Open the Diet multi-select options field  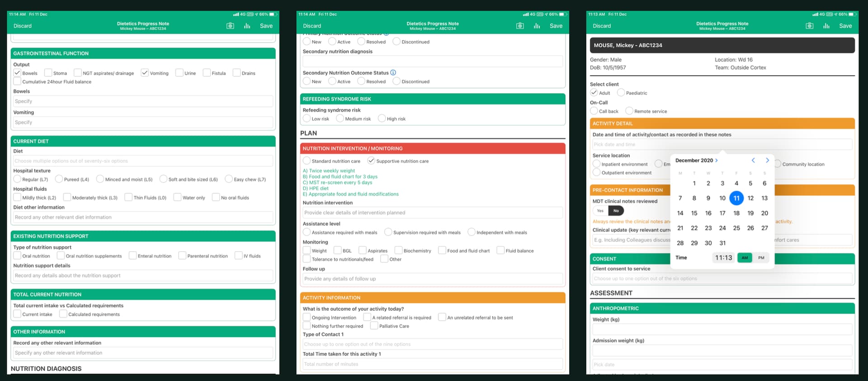coord(143,161)
